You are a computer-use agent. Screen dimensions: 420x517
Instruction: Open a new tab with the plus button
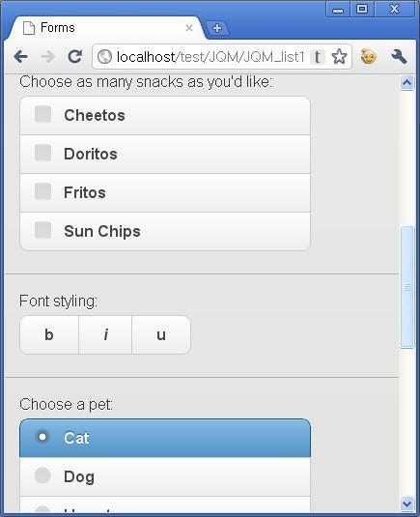(216, 28)
